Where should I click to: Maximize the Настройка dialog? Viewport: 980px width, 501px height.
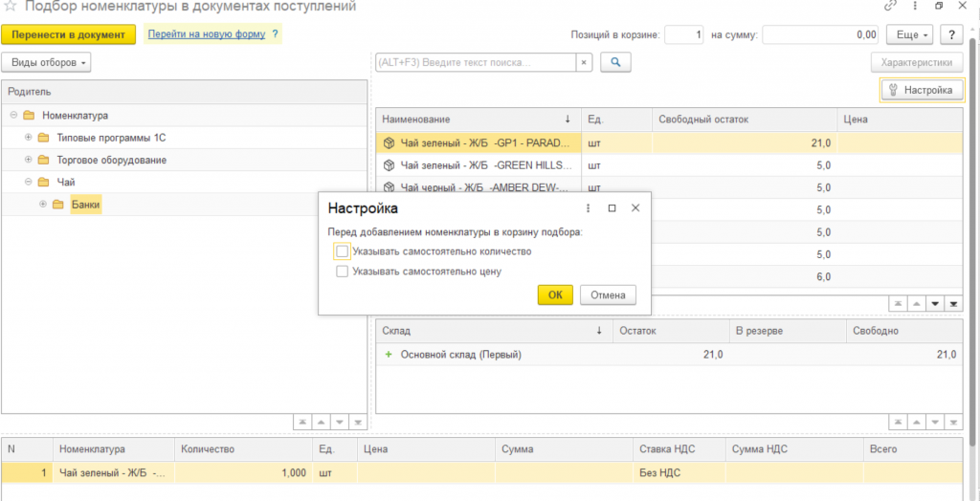tap(612, 208)
